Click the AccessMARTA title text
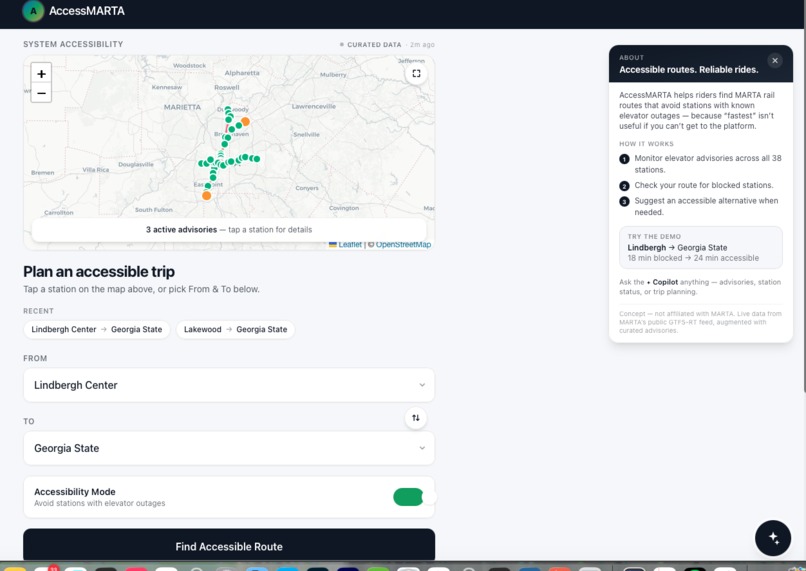806x571 pixels. pyautogui.click(x=87, y=11)
